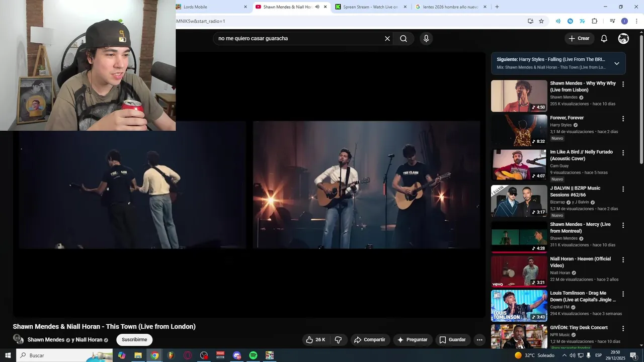Click the Crear button

click(x=579, y=39)
